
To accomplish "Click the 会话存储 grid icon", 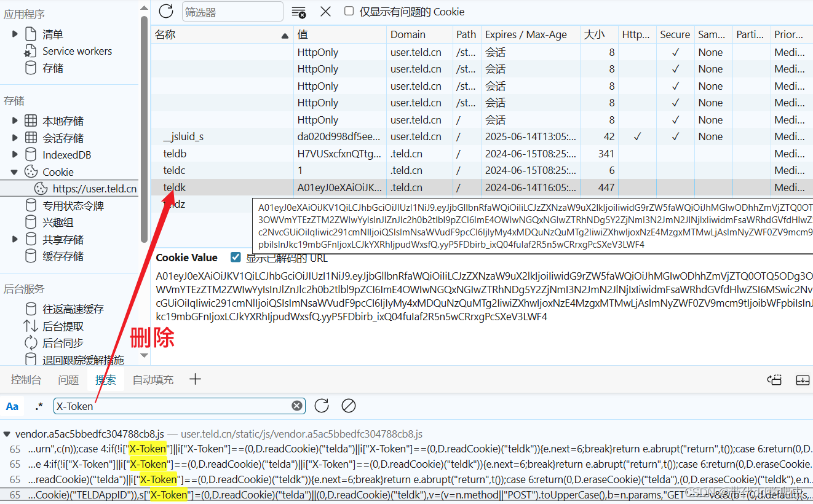I will (31, 138).
